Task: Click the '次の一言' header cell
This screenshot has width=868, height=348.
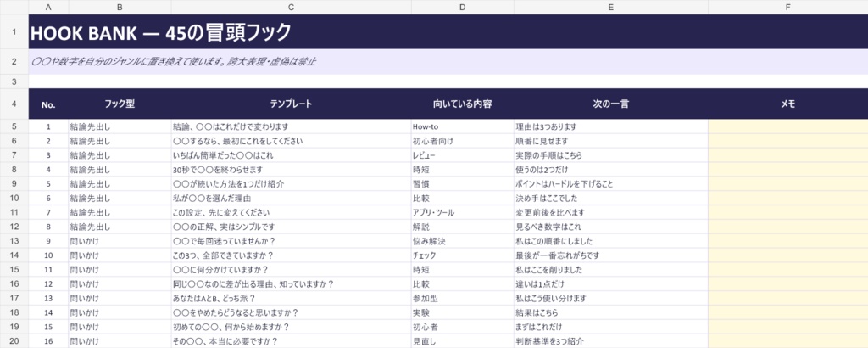Action: [x=610, y=104]
